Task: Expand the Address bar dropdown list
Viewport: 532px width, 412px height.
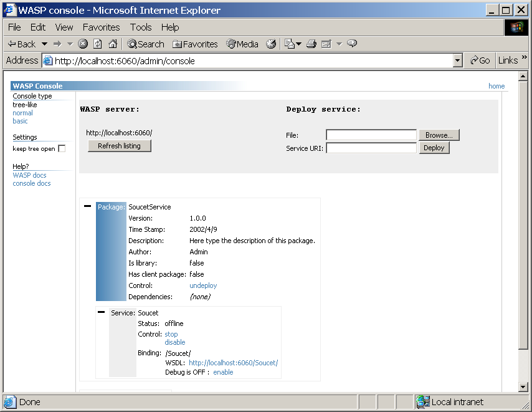Action: 458,60
